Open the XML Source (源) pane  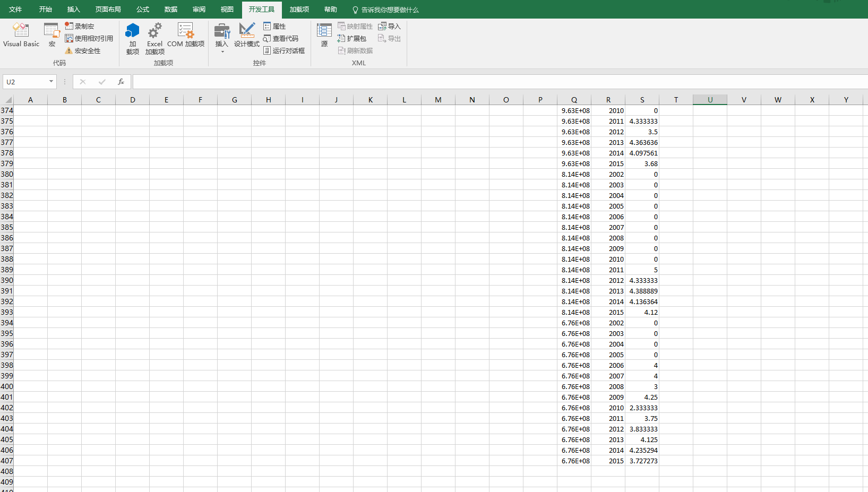324,35
